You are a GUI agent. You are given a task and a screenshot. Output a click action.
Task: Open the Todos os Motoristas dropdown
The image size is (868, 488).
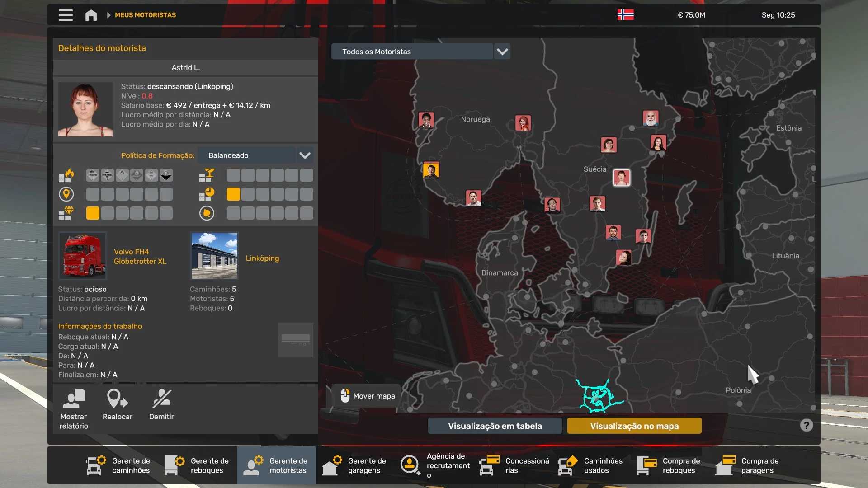click(x=412, y=52)
